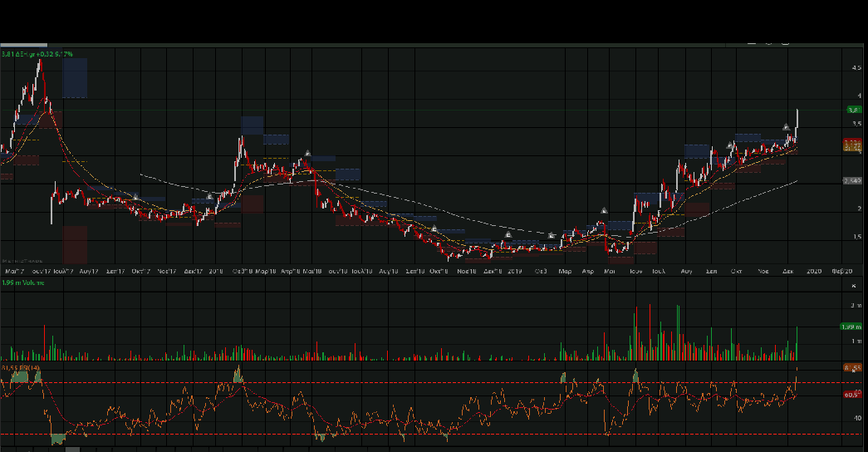Click the 2019 label on the time axis

pyautogui.click(x=515, y=271)
